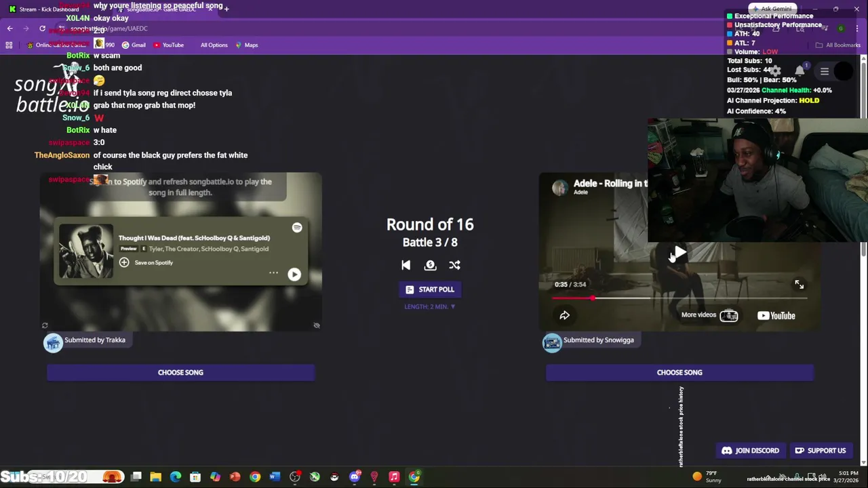Open the Chrome apps grid in bookmarks bar
Image resolution: width=868 pixels, height=488 pixels.
[x=9, y=45]
